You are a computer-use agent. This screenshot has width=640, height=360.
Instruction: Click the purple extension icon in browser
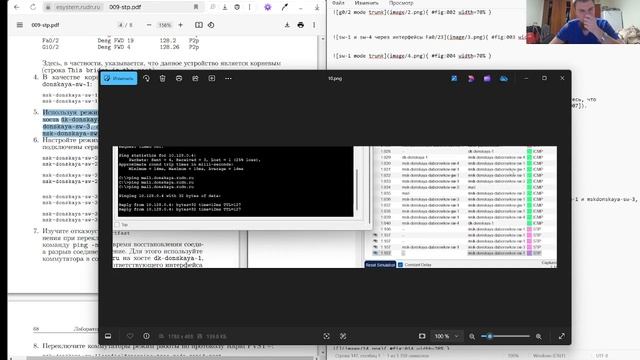coord(268,7)
